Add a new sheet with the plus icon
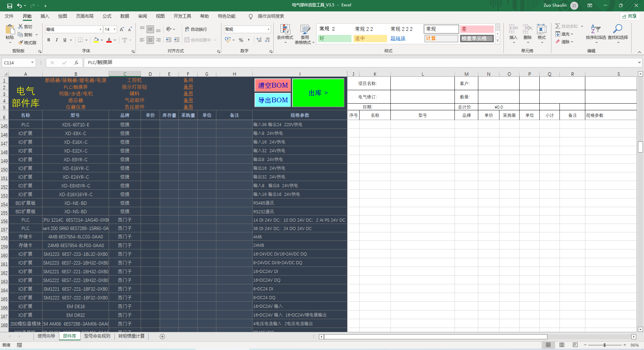This screenshot has width=644, height=350. [x=162, y=337]
